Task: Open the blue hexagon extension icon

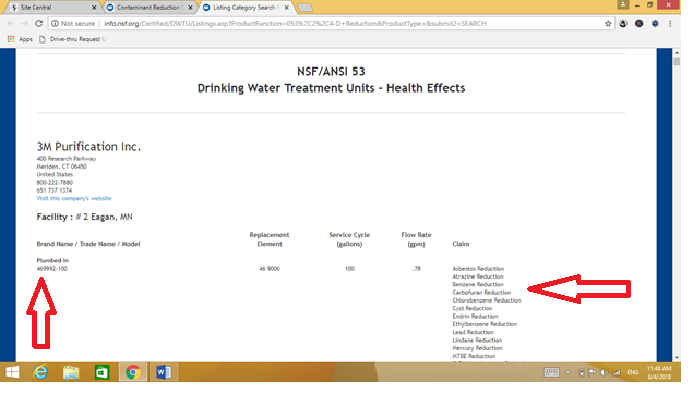Action: [x=655, y=24]
